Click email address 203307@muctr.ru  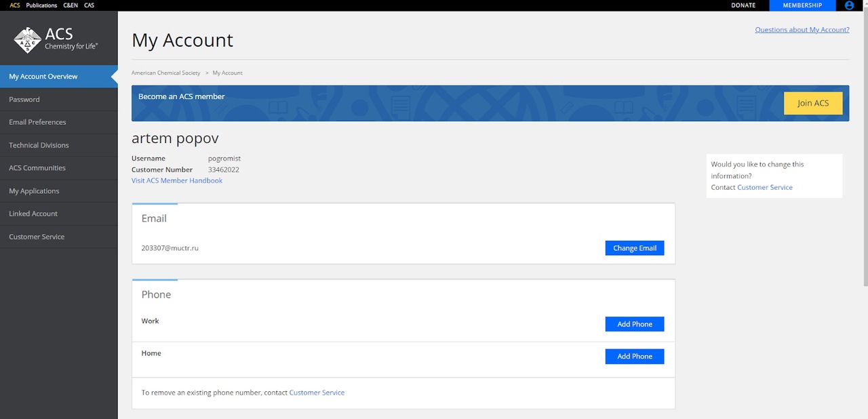click(170, 248)
